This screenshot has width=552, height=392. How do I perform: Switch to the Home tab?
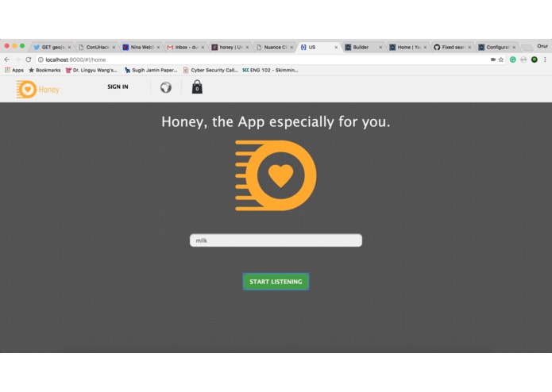pos(407,47)
